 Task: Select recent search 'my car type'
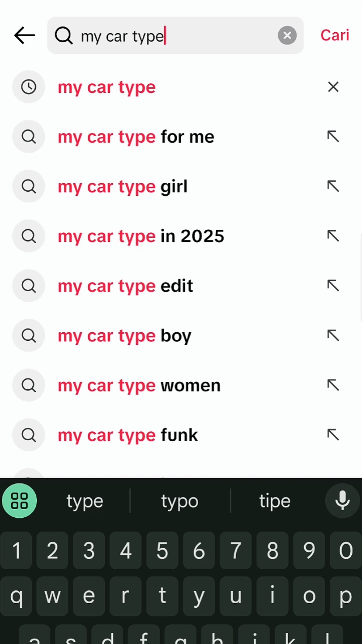click(106, 87)
